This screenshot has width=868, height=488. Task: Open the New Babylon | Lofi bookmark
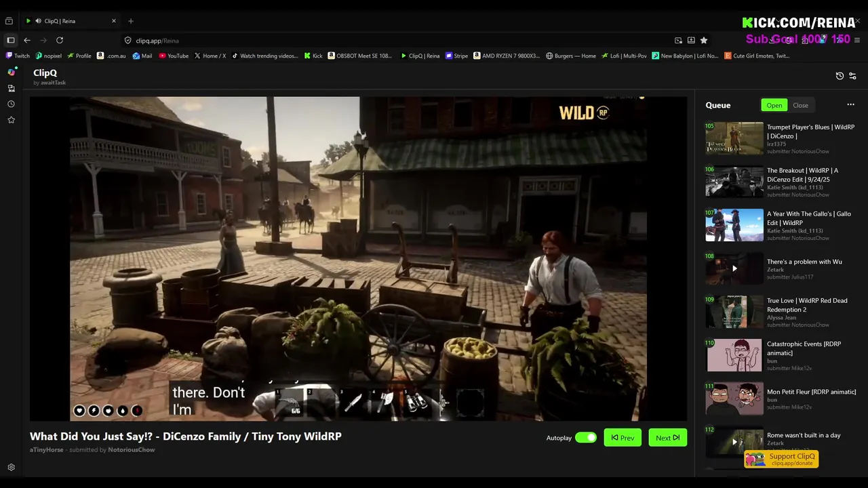click(685, 56)
